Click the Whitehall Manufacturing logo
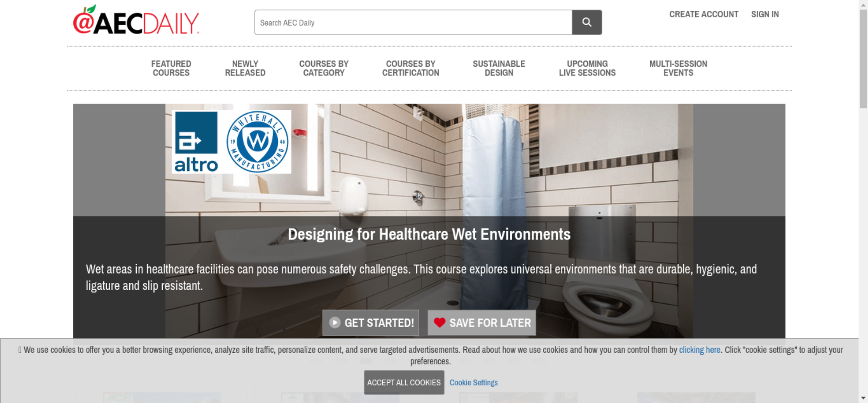 point(258,141)
